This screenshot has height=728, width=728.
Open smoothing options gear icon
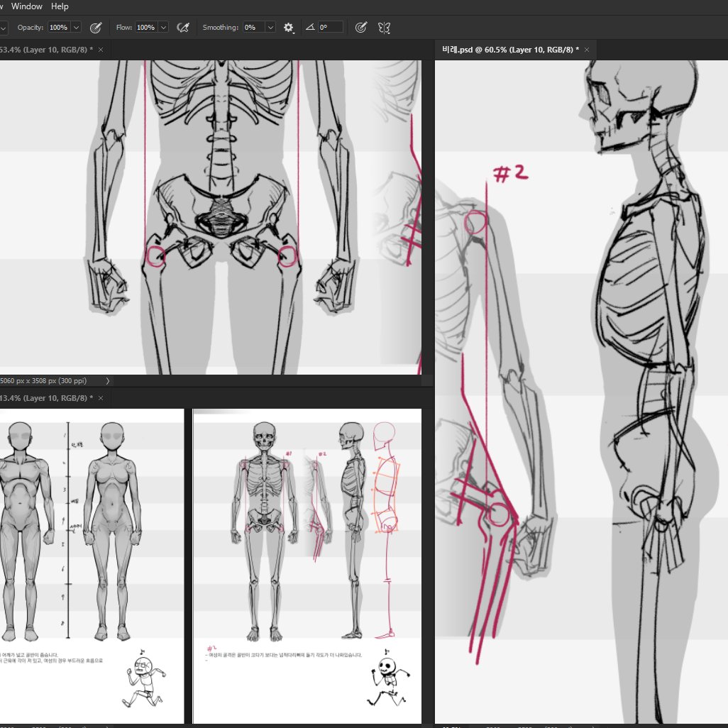pyautogui.click(x=288, y=28)
